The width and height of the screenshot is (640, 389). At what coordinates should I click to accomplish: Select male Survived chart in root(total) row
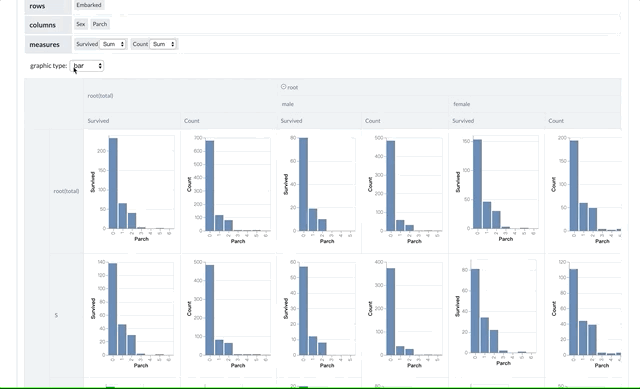(x=319, y=190)
